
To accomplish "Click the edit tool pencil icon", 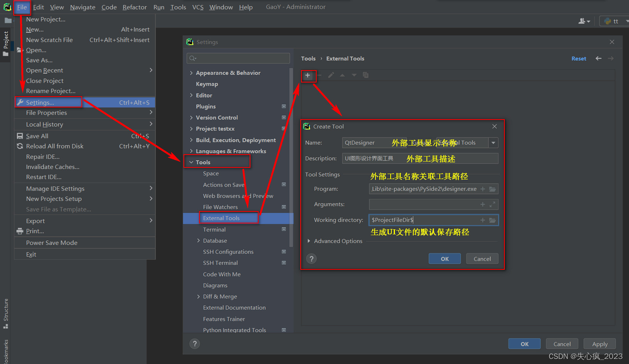I will pos(331,75).
